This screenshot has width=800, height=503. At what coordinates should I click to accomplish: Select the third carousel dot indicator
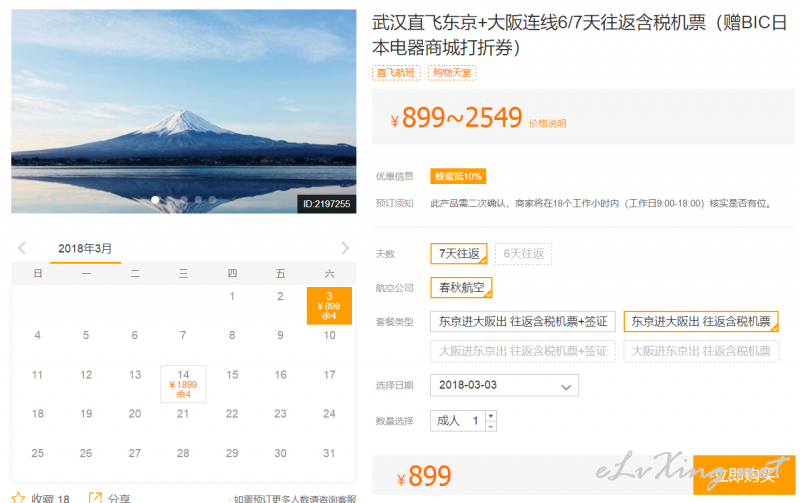(184, 200)
